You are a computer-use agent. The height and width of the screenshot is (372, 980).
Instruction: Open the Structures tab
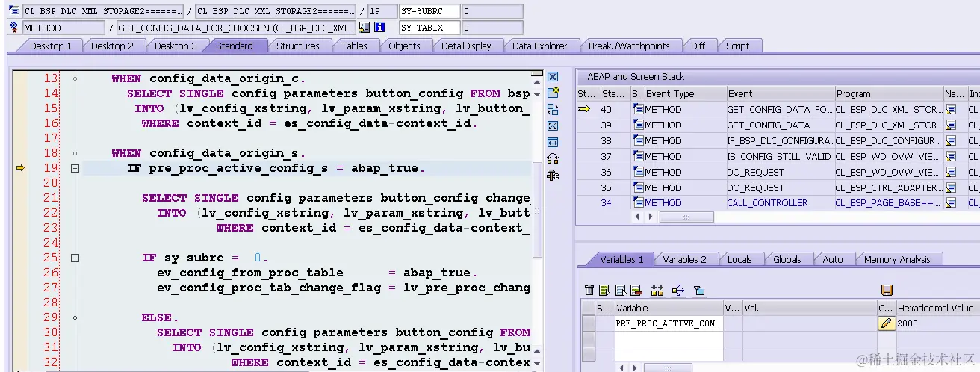(x=297, y=46)
